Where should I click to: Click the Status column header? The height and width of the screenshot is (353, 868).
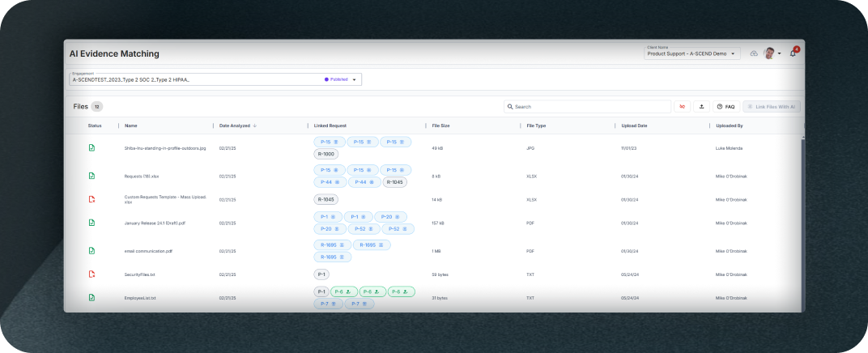point(95,125)
